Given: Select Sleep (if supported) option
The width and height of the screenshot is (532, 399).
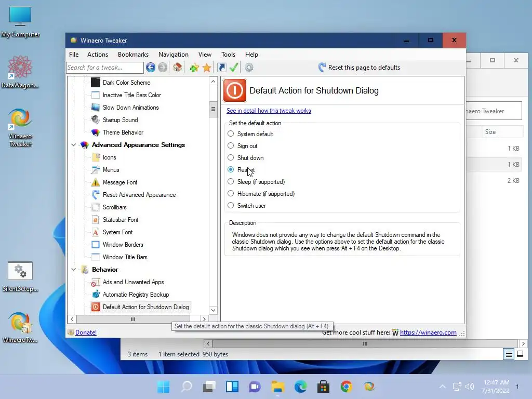Looking at the screenshot, I should (x=231, y=181).
